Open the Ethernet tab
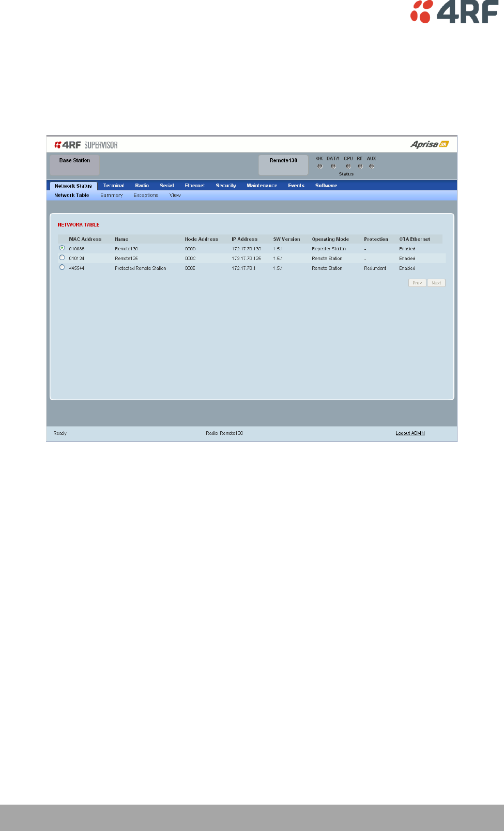 [x=195, y=186]
